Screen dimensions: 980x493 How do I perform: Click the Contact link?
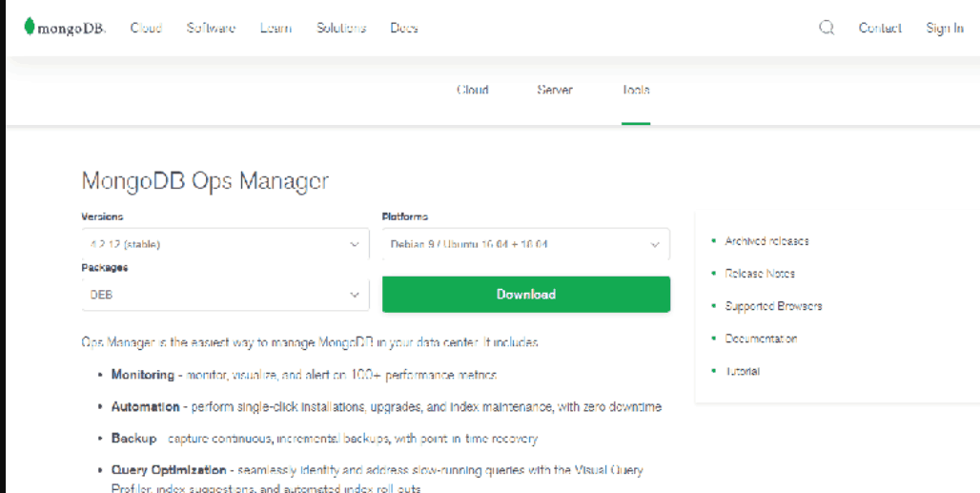click(x=880, y=28)
